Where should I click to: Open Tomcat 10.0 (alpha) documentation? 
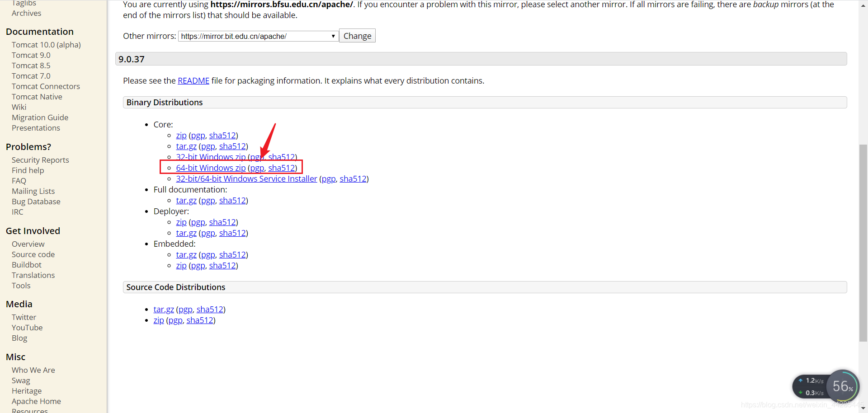(46, 45)
